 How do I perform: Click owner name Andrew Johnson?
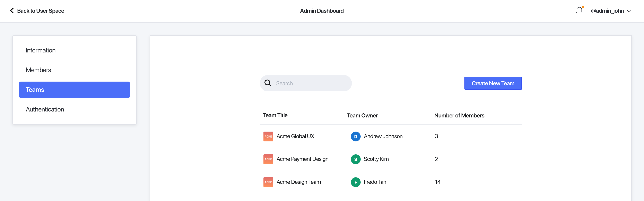coord(383,136)
